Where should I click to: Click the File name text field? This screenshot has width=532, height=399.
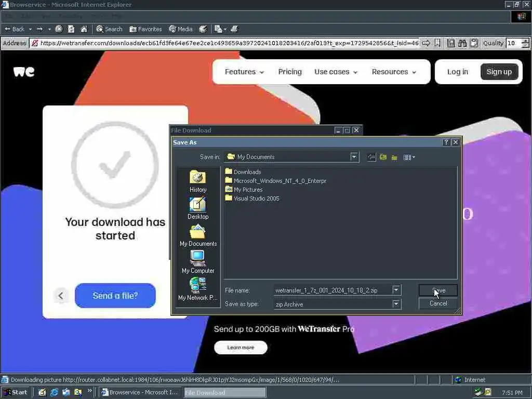[332, 290]
